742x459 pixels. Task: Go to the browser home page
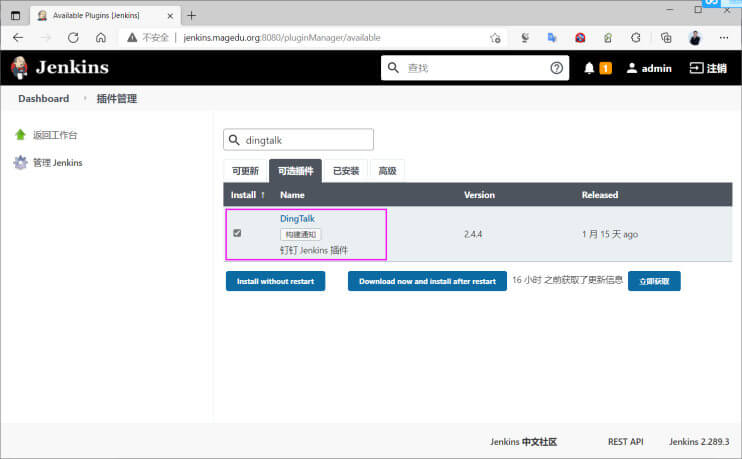click(101, 37)
